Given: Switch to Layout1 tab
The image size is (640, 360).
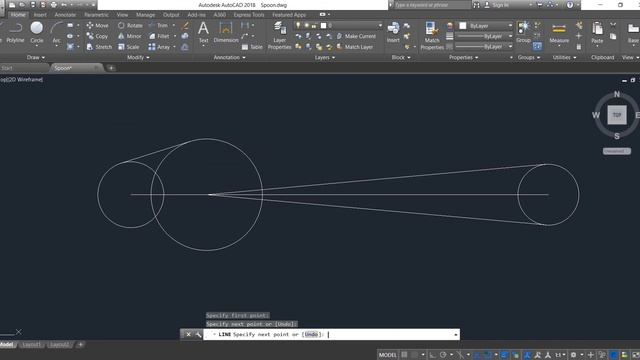Looking at the screenshot, I should point(32,345).
